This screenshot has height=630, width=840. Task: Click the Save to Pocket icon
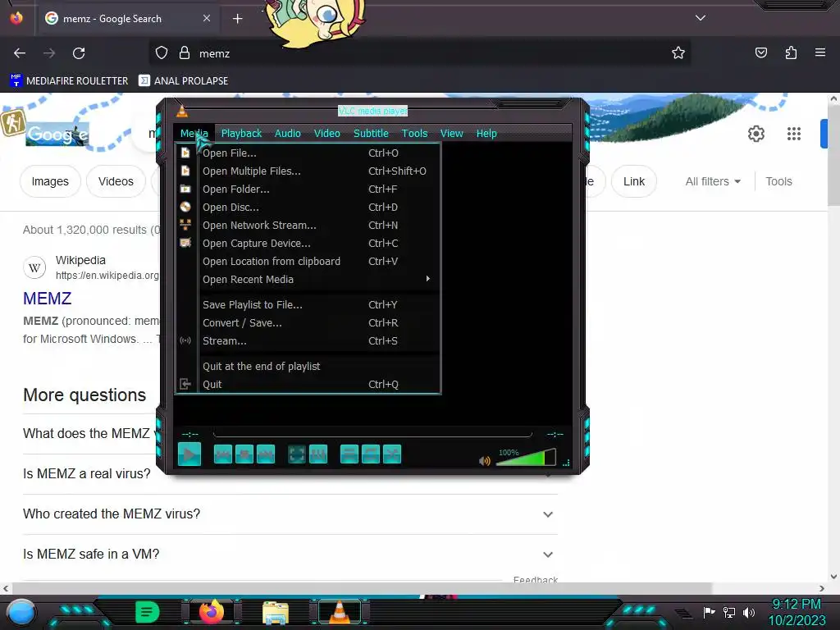point(760,53)
